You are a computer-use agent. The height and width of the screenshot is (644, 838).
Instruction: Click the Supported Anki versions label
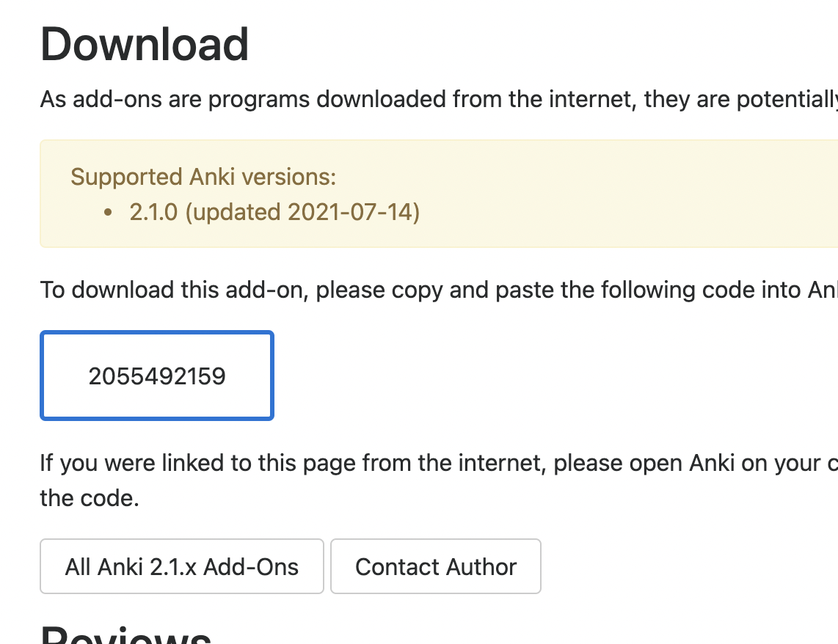coord(203,177)
